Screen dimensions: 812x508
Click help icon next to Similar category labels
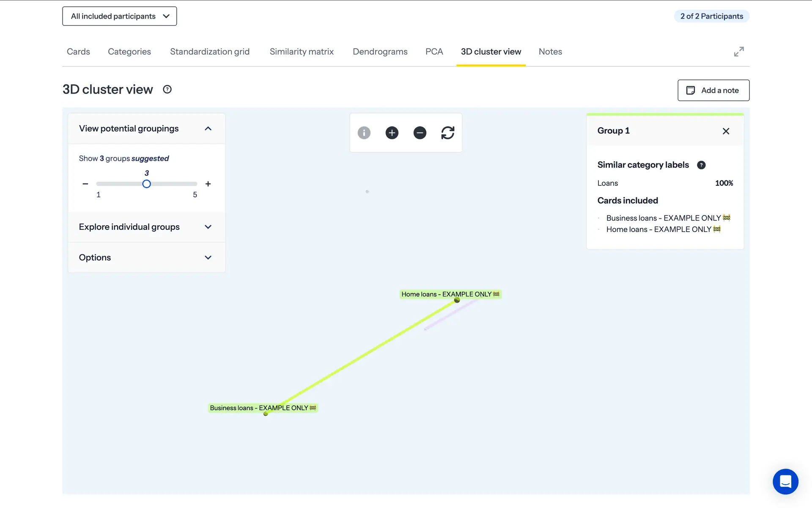[701, 165]
